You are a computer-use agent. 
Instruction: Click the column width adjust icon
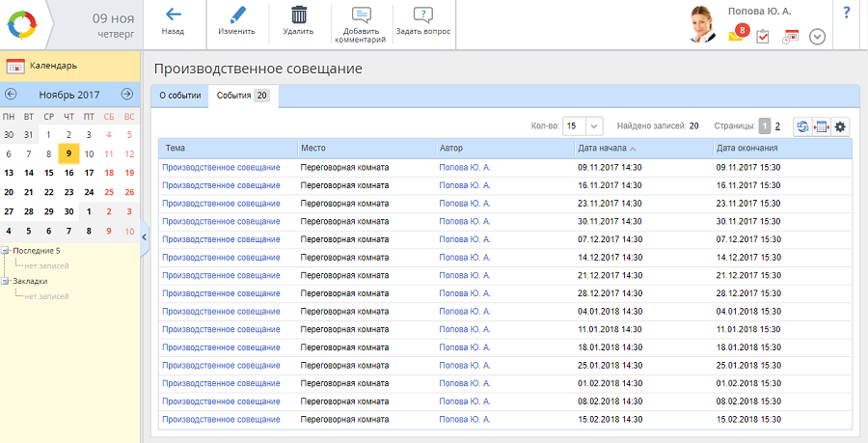coord(821,126)
